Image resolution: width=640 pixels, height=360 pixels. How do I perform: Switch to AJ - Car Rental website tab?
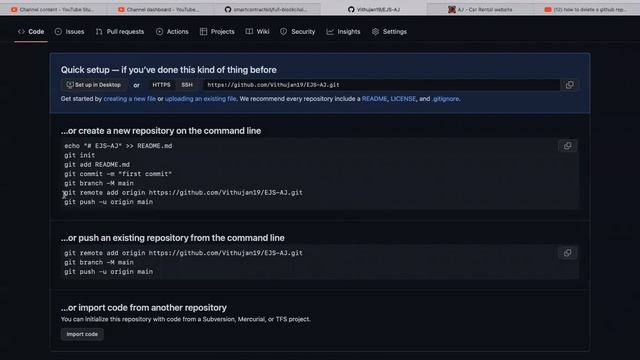click(480, 9)
